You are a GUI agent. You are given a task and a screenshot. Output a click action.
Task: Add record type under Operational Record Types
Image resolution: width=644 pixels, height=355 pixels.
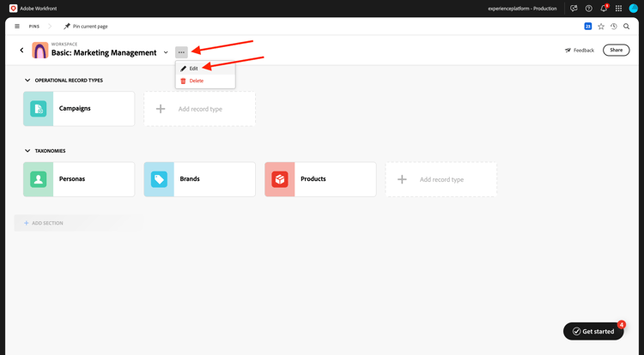199,109
